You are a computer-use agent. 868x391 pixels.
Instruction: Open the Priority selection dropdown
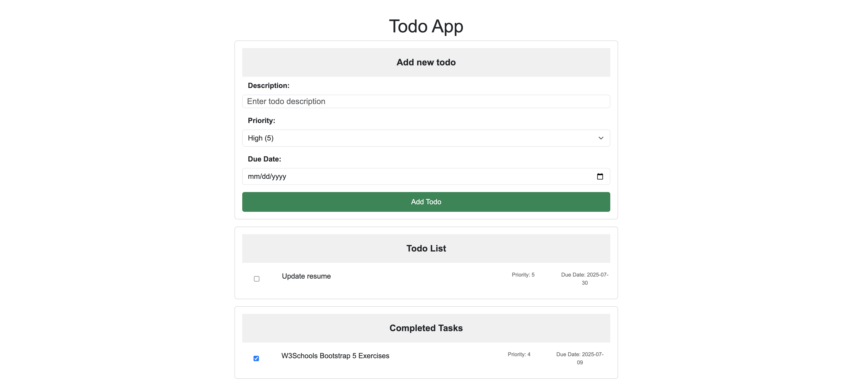point(426,138)
